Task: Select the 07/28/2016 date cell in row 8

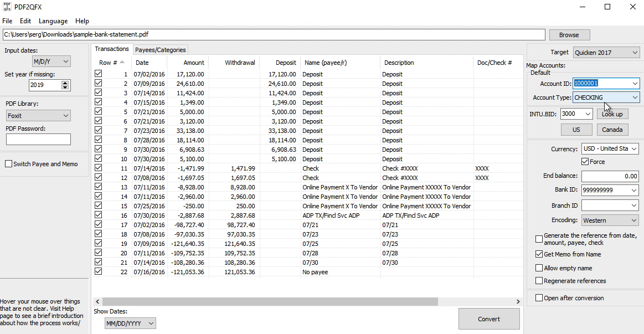Action: 149,140
